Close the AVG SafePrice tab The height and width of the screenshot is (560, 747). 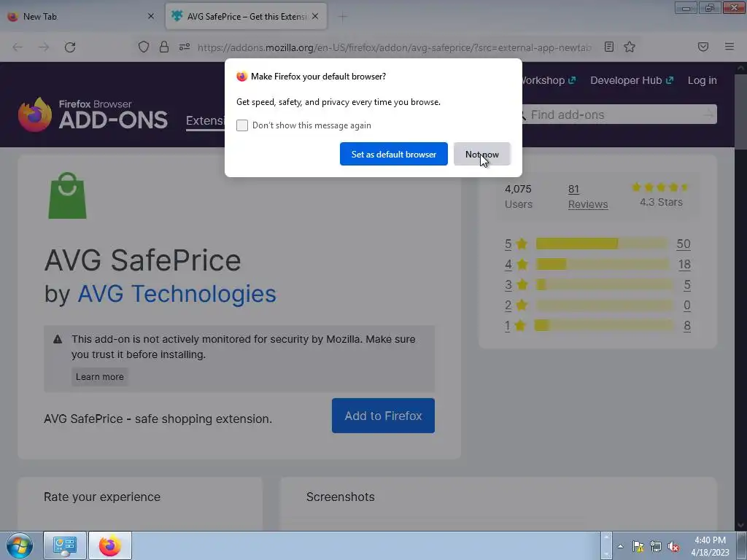315,16
